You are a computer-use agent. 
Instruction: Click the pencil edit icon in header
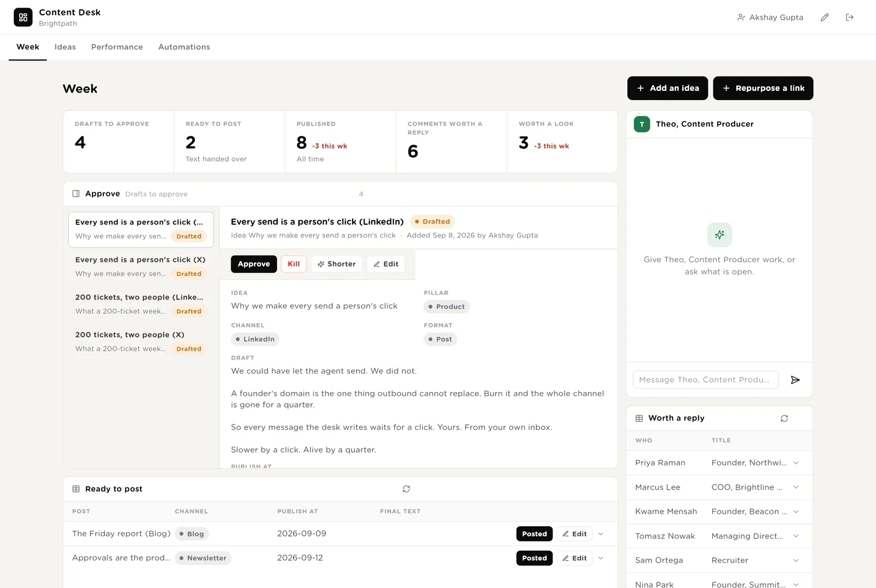(x=825, y=18)
